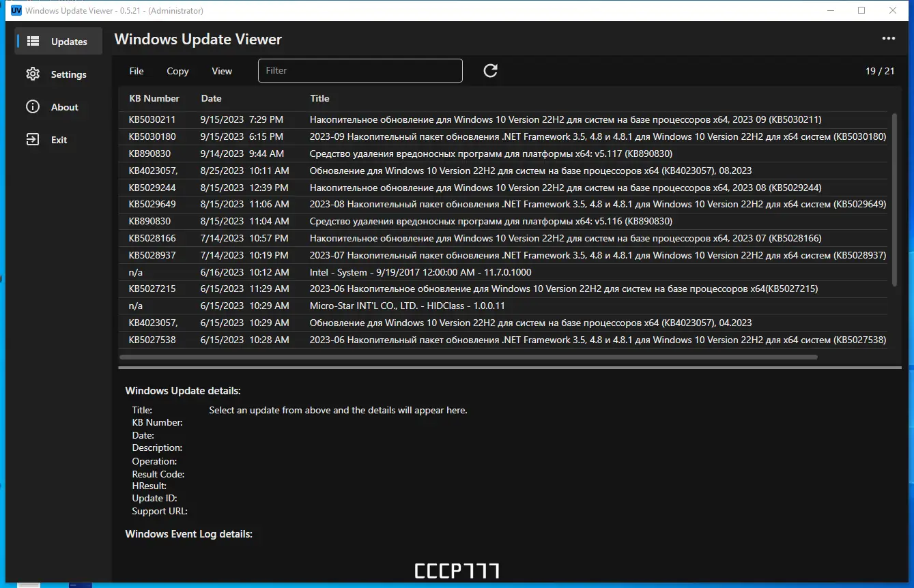Sort by the KB Number column header
Viewport: 914px width, 588px height.
pyautogui.click(x=154, y=98)
